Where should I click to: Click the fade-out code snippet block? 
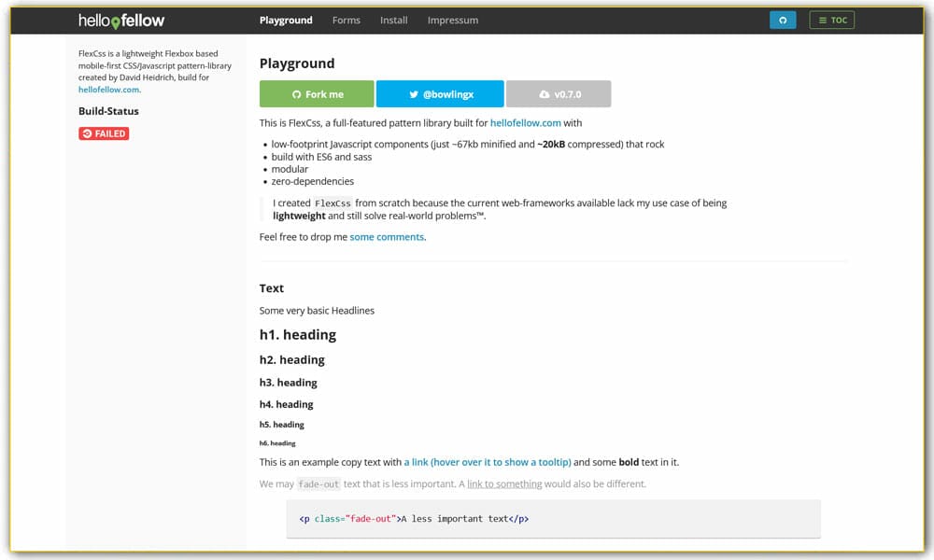[553, 519]
